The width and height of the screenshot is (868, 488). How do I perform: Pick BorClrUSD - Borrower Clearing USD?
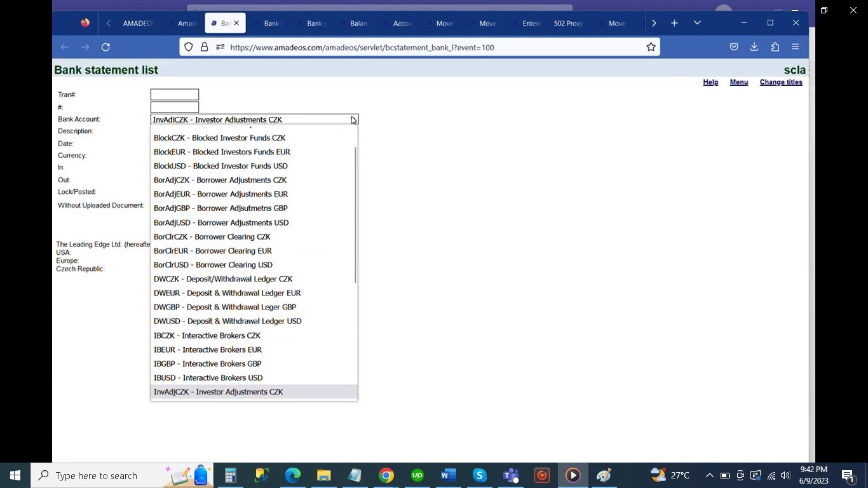click(x=254, y=265)
